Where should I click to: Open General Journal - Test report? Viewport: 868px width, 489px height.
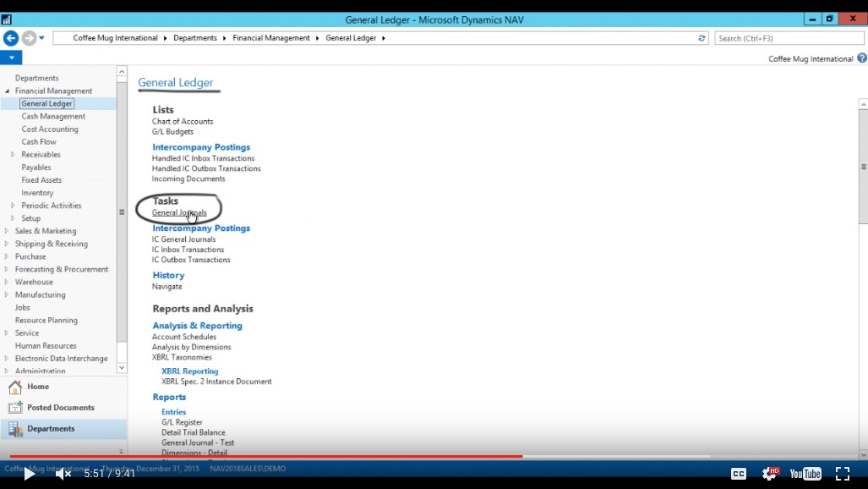(198, 443)
